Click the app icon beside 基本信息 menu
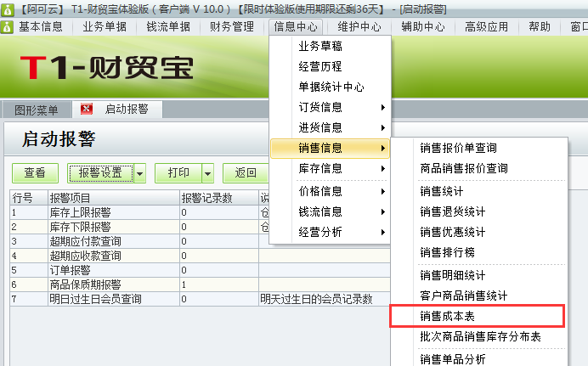Image resolution: width=588 pixels, height=366 pixels. 7,27
